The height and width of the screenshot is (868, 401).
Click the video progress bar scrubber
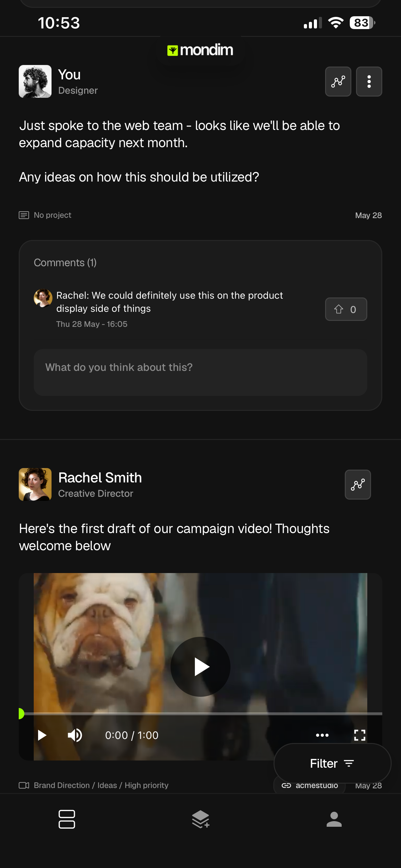coord(21,713)
